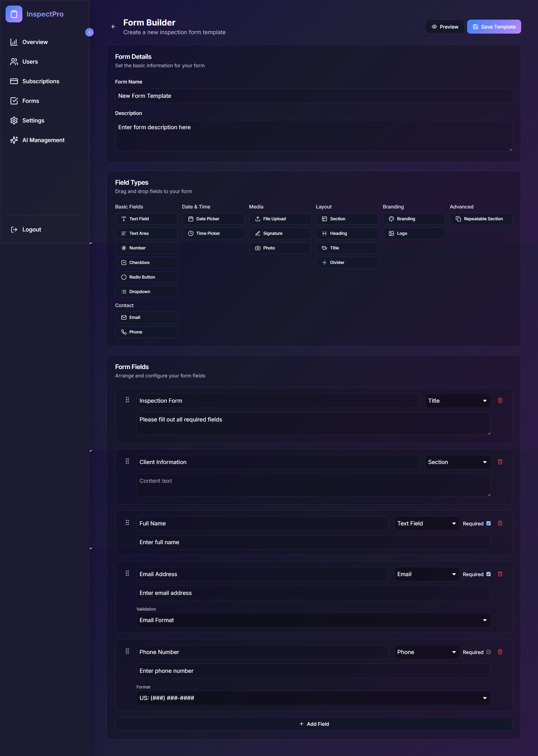The image size is (538, 756).
Task: Open the Email Format validation dropdown
Action: click(313, 620)
